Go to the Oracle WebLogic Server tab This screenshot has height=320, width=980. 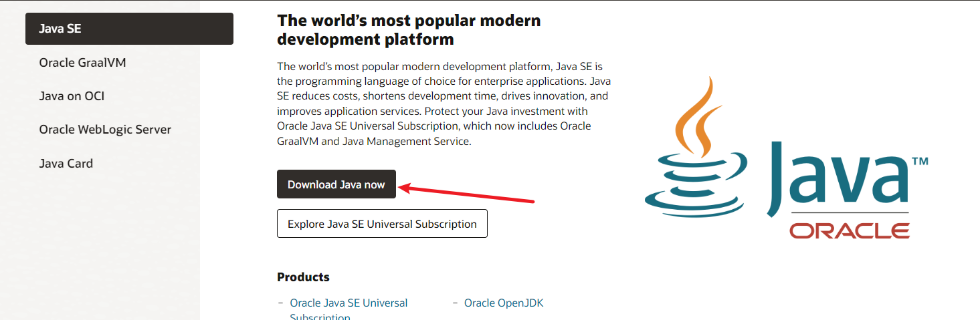tap(105, 130)
